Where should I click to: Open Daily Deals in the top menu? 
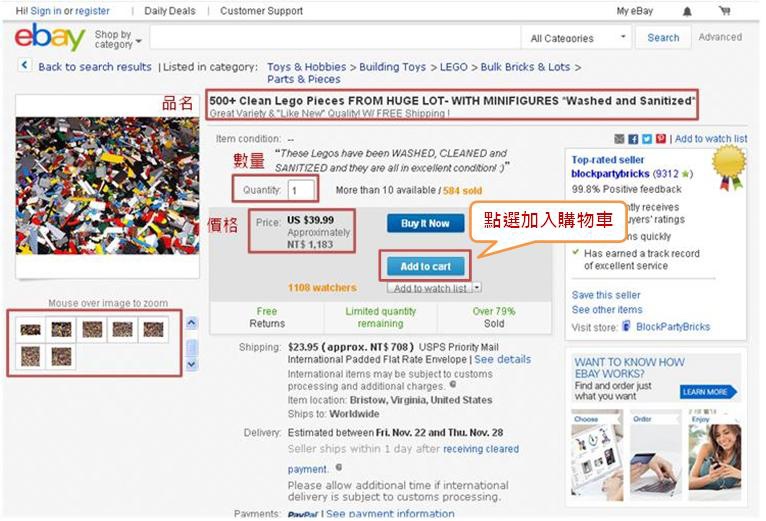click(170, 11)
